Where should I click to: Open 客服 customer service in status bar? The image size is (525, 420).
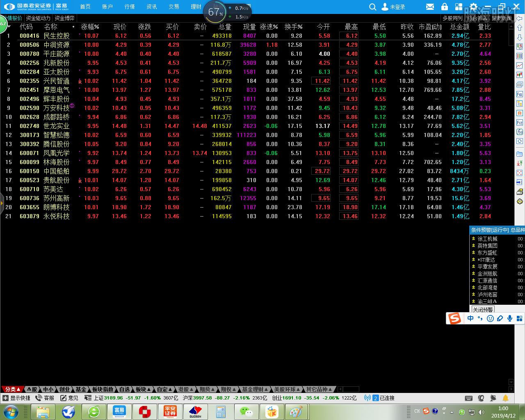(45, 398)
